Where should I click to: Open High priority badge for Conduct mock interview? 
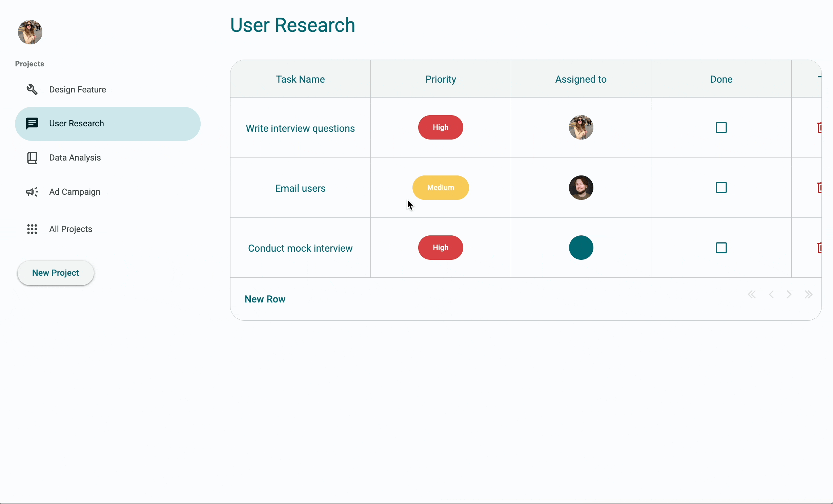point(441,248)
